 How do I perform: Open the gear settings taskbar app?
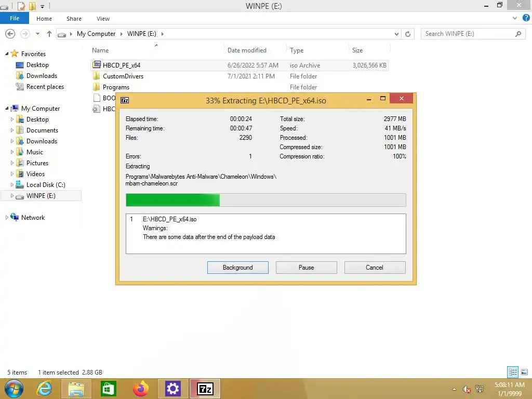(x=172, y=389)
